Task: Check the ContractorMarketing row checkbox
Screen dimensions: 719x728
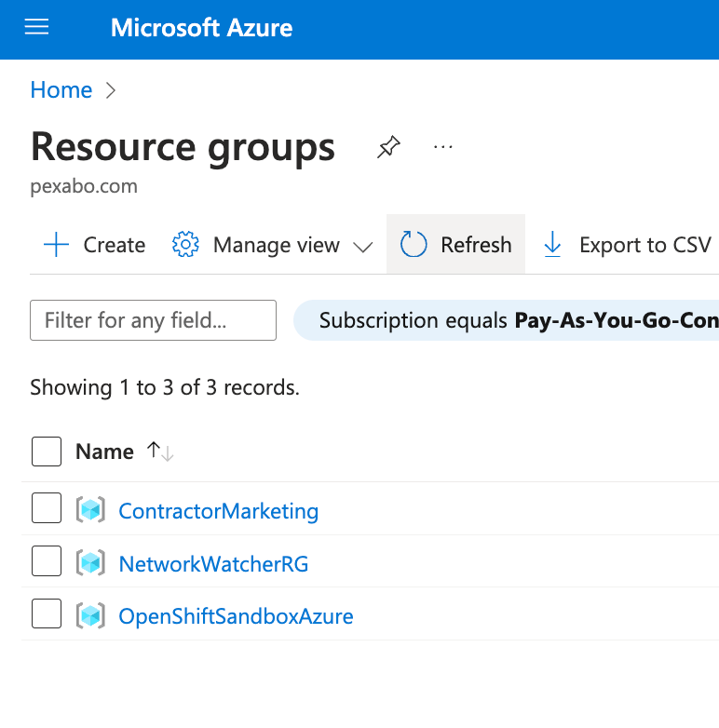Action: coord(47,508)
